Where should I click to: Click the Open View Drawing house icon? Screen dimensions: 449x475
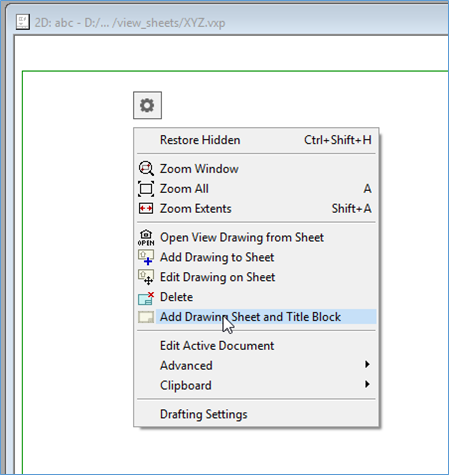click(146, 237)
